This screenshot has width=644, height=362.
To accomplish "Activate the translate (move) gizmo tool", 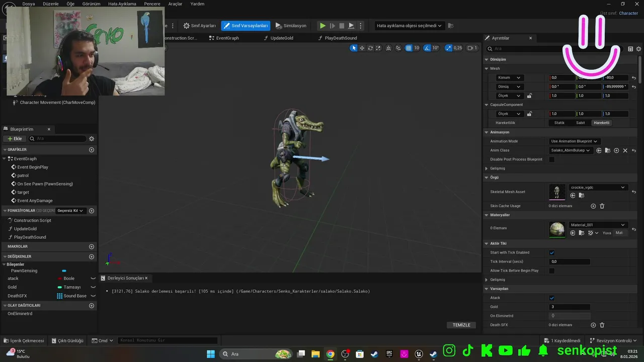I will (x=362, y=48).
